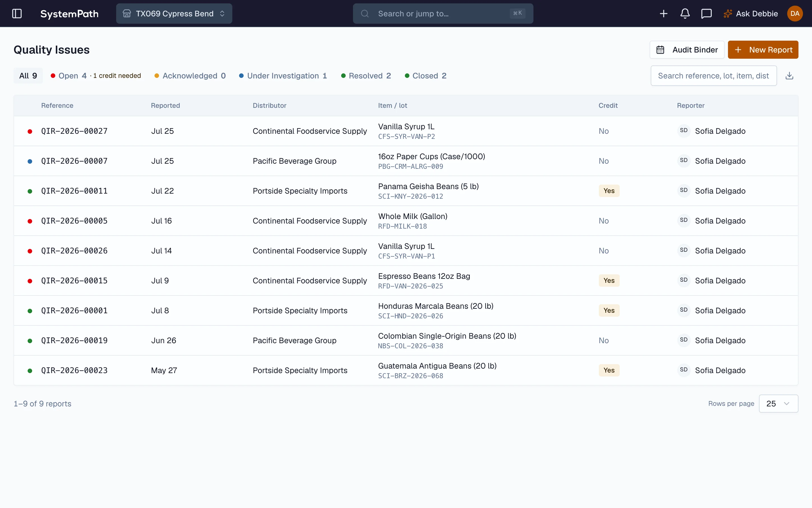
Task: Click the green status dot for QIR-2026-00011
Action: tap(30, 191)
